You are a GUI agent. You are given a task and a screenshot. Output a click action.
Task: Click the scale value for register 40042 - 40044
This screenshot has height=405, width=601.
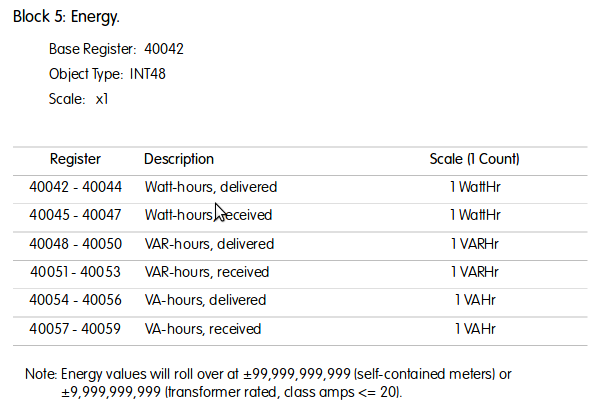(474, 187)
